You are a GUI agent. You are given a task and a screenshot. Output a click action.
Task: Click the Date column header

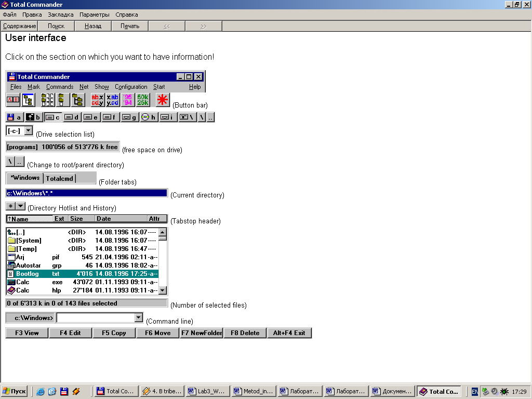121,219
